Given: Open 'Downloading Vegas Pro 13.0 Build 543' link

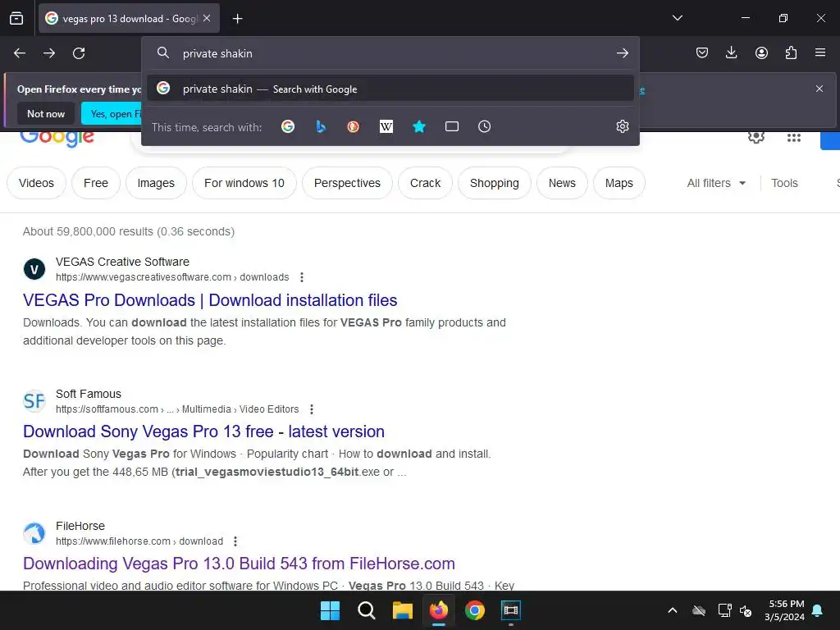Looking at the screenshot, I should [239, 564].
